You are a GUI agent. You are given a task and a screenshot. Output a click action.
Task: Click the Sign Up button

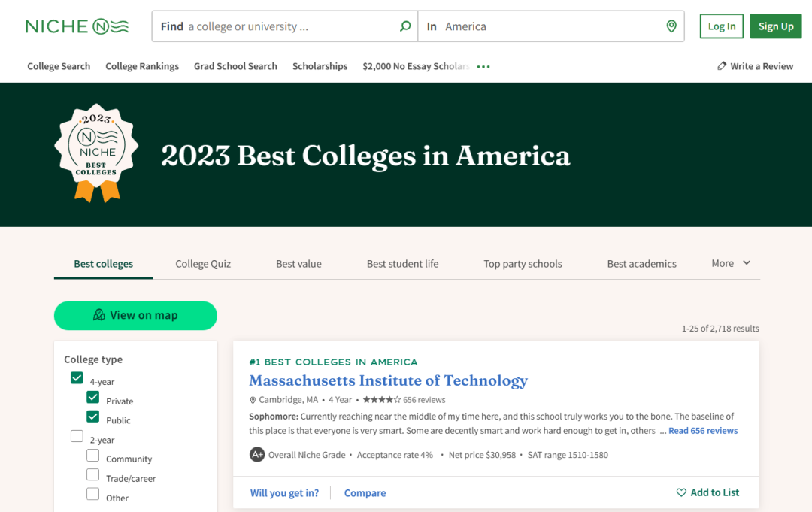point(776,26)
